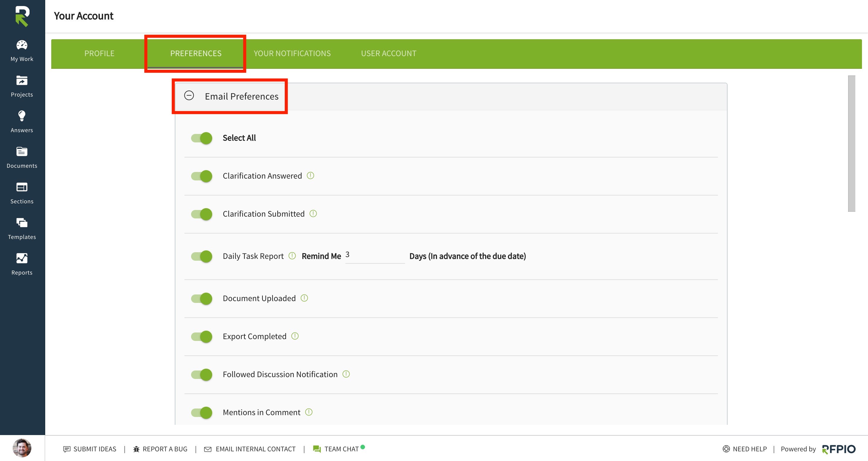Screen dimensions: 868x461
Task: Open the User Account tab
Action: coord(388,53)
